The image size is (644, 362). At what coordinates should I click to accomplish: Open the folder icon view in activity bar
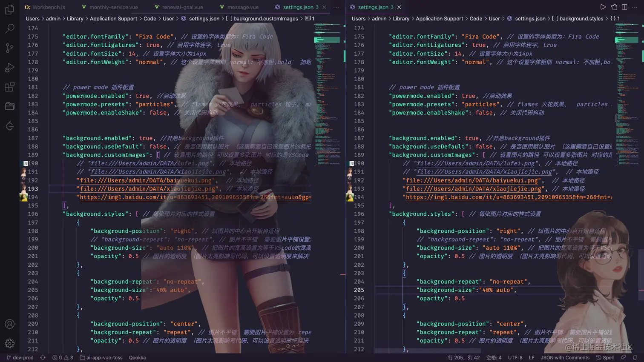click(x=9, y=106)
